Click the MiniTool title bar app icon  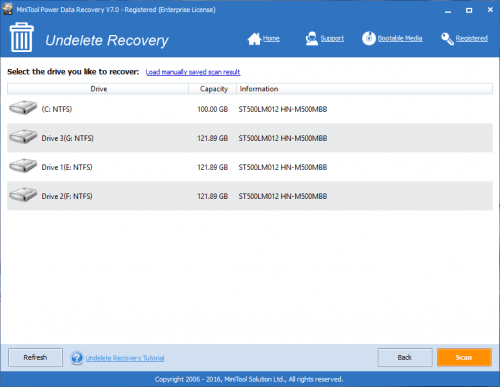pyautogui.click(x=8, y=9)
